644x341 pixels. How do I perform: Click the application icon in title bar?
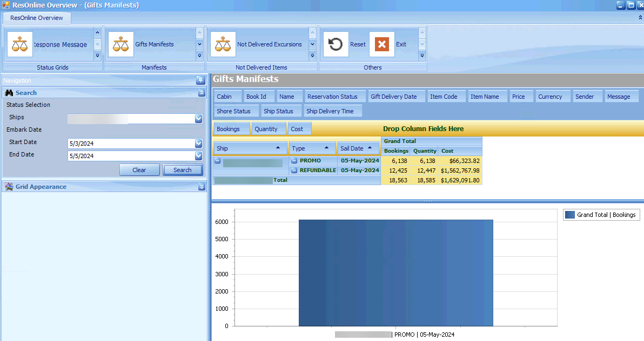click(6, 5)
